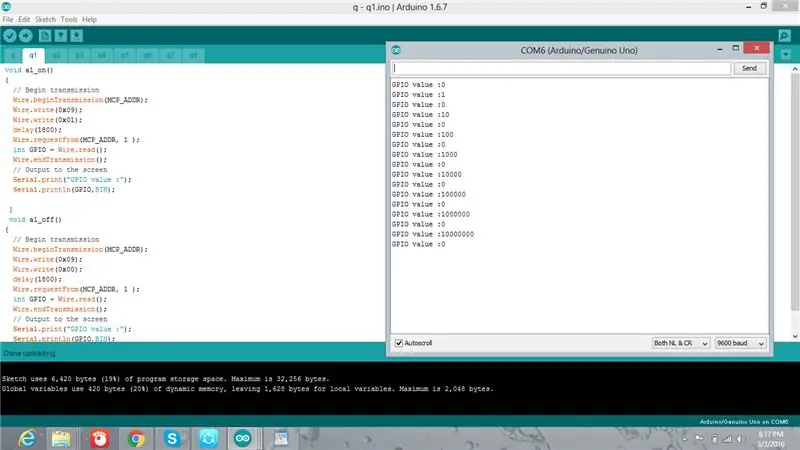This screenshot has width=800, height=450.
Task: Open the Tools menu
Action: tap(69, 19)
